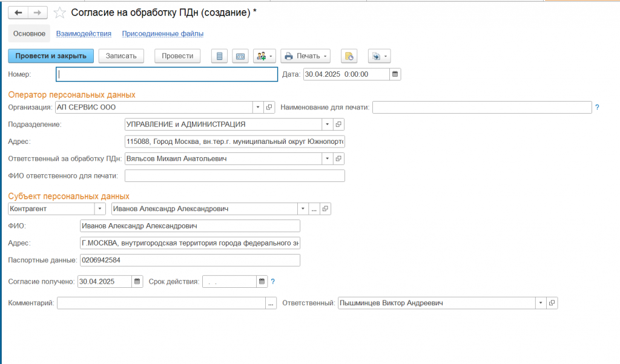620x364 pixels.
Task: Open the Контрагент subject type dropdown
Action: (100, 209)
